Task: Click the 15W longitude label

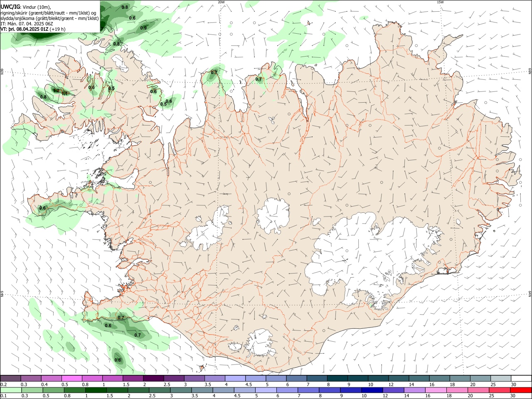Action: (440, 2)
